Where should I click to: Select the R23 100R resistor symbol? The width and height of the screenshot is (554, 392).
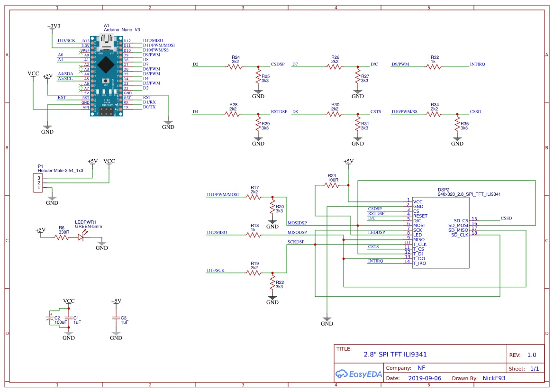[332, 185]
